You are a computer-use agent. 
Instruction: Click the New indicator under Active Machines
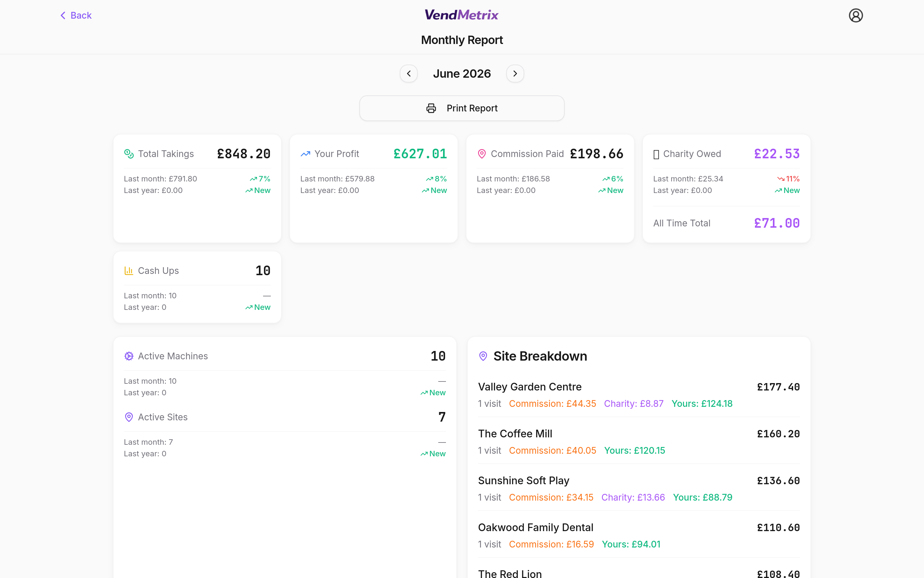433,393
